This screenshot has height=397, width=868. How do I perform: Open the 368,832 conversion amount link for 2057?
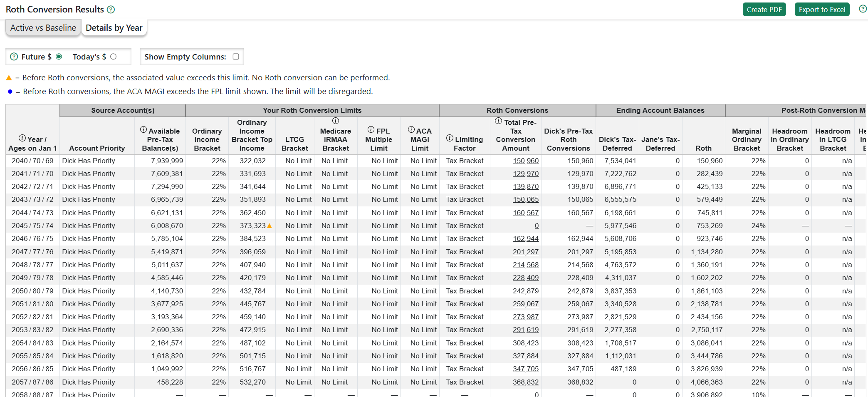525,382
